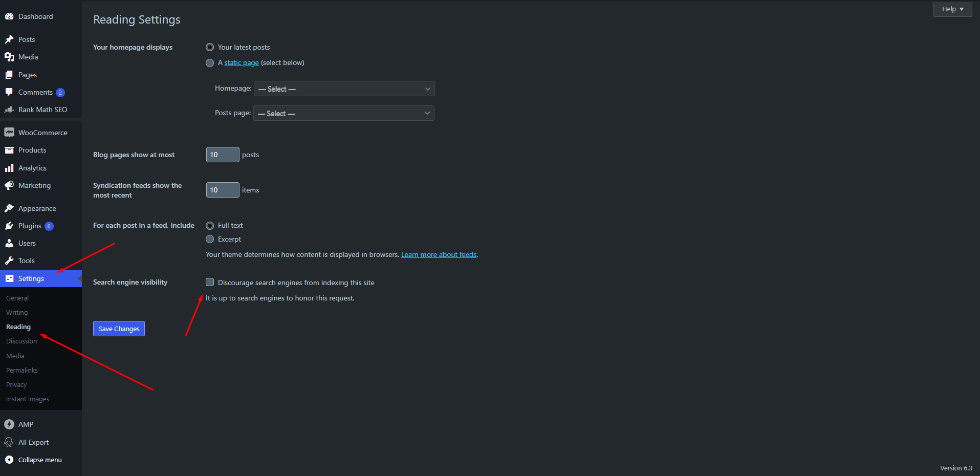
Task: Check Discourage search engines from indexing
Action: pyautogui.click(x=210, y=282)
